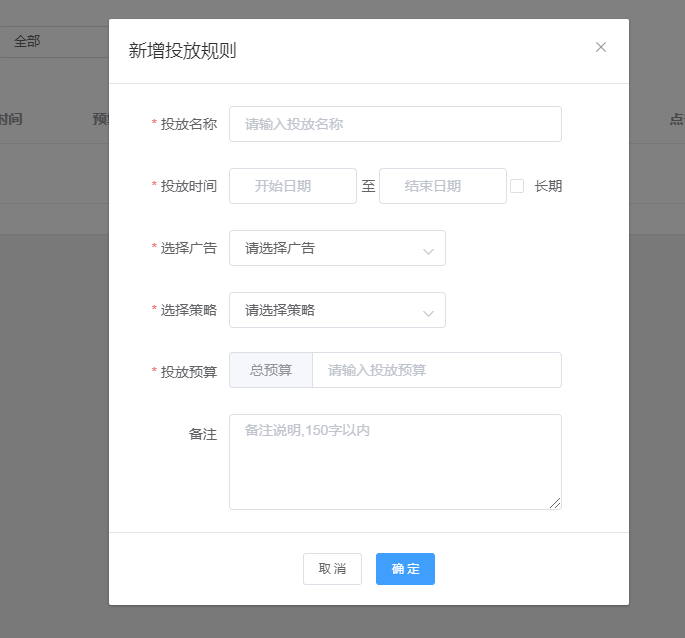685x638 pixels.
Task: Tick the 长期 checkbox
Action: 517,186
